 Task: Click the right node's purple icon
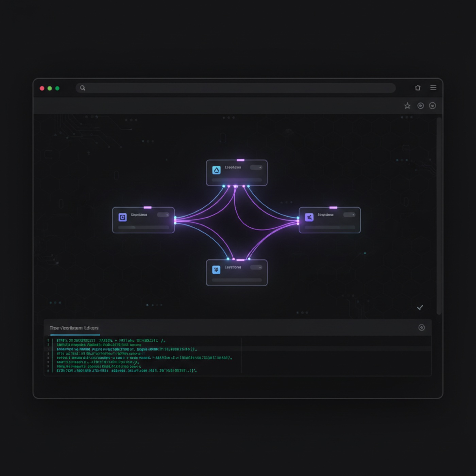(309, 217)
